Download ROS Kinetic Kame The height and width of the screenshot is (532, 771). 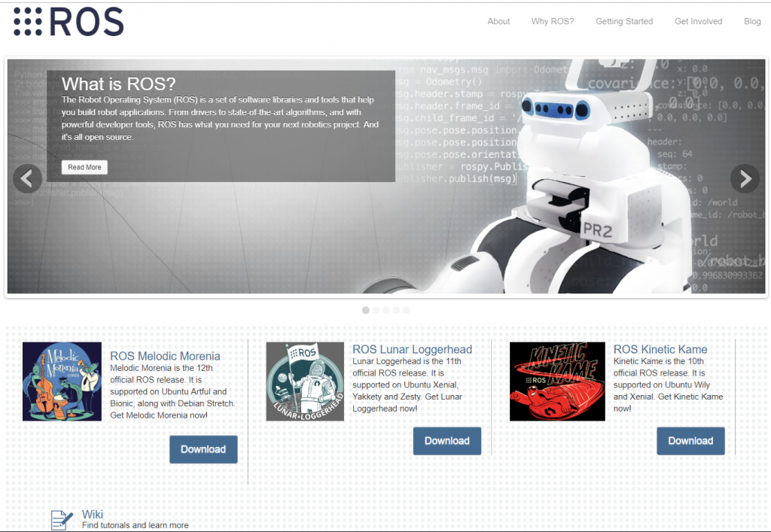(690, 441)
